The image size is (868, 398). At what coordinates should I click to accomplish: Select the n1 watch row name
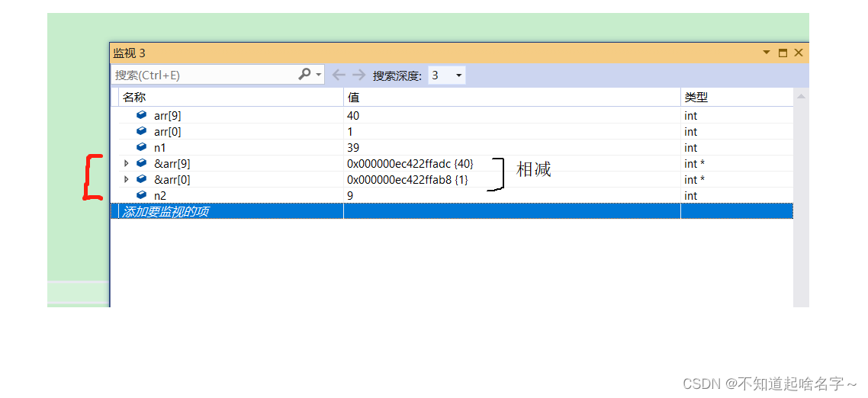[160, 148]
